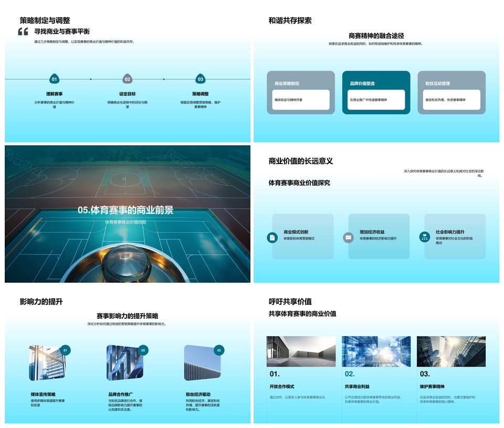
Task: Click the 赛事影响力的提升策略 heading
Action: [127, 316]
